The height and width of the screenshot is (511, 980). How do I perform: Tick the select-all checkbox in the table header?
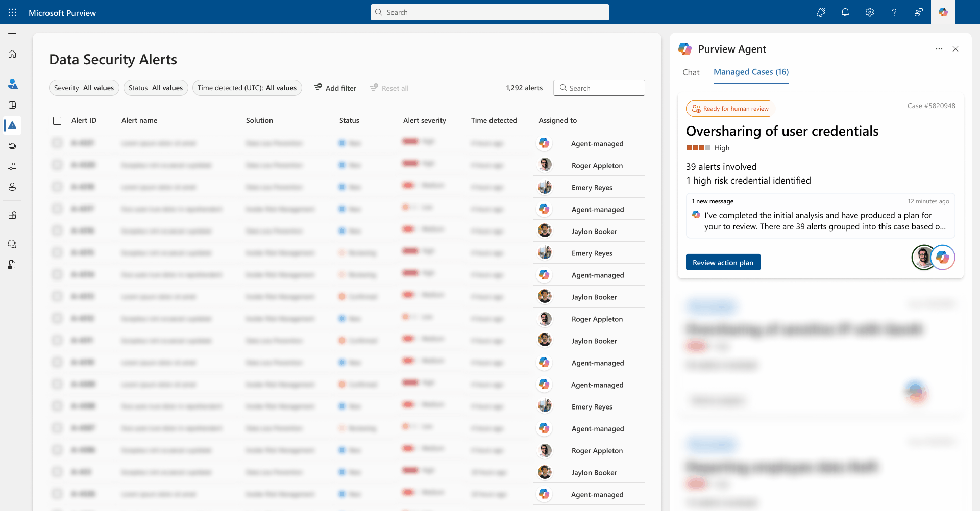[x=57, y=121]
